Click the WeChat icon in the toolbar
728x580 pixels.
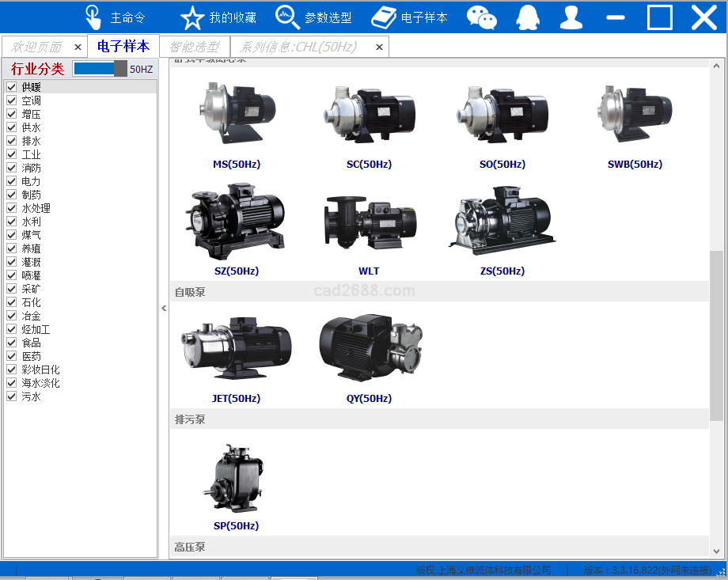[482, 17]
